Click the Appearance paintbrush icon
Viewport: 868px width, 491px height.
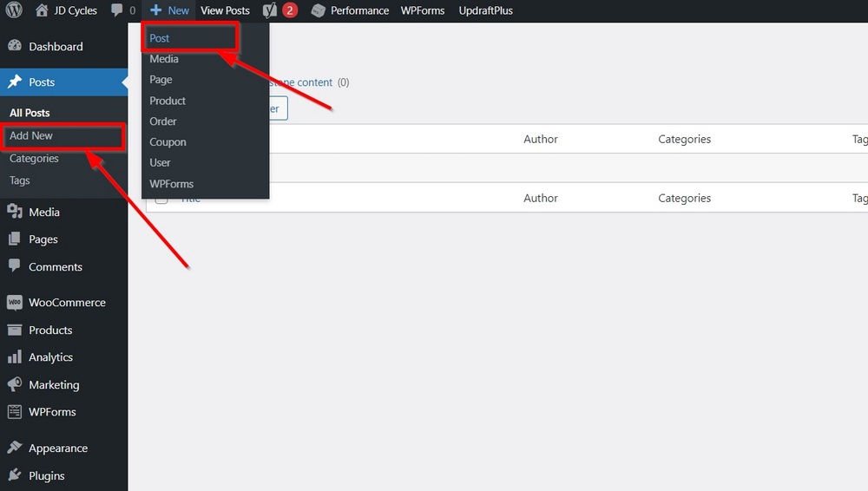coord(15,448)
